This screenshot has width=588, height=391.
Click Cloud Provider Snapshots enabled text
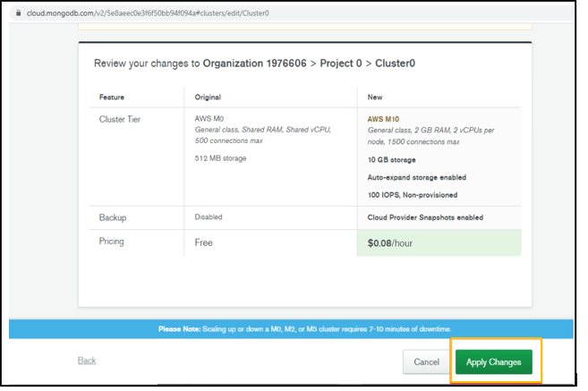coord(425,217)
